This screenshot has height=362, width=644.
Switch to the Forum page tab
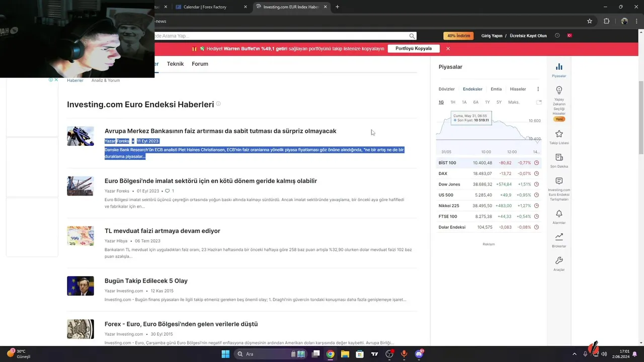pyautogui.click(x=200, y=64)
